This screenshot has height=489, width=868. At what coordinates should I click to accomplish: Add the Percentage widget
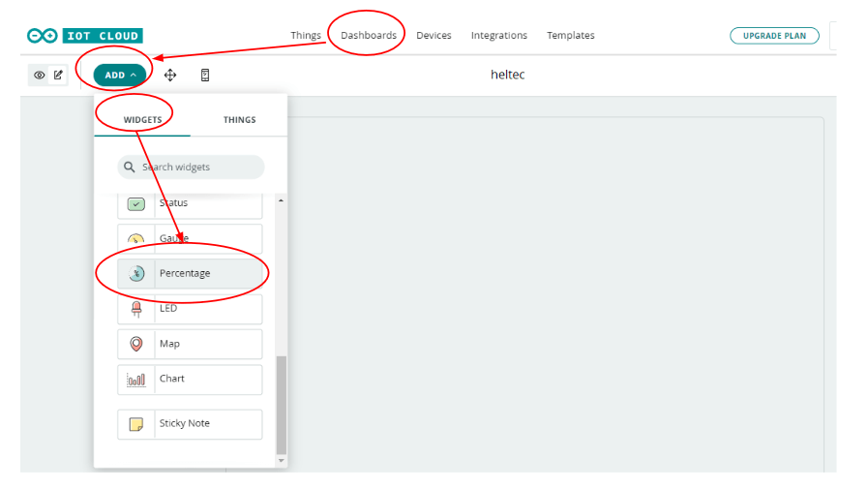190,273
